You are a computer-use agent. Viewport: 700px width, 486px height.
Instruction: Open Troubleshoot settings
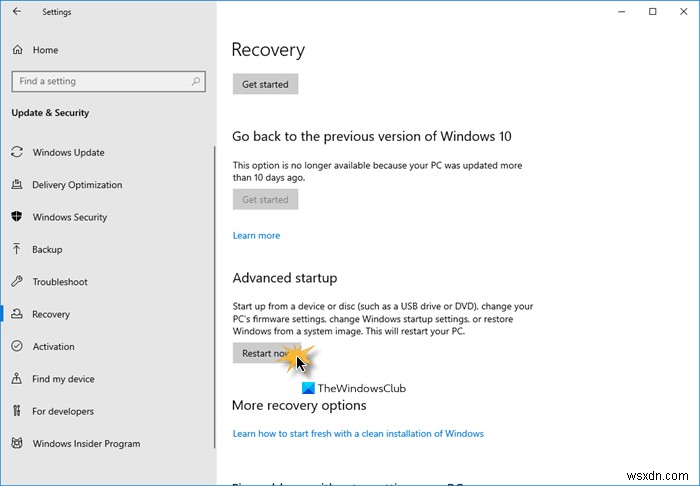click(60, 282)
